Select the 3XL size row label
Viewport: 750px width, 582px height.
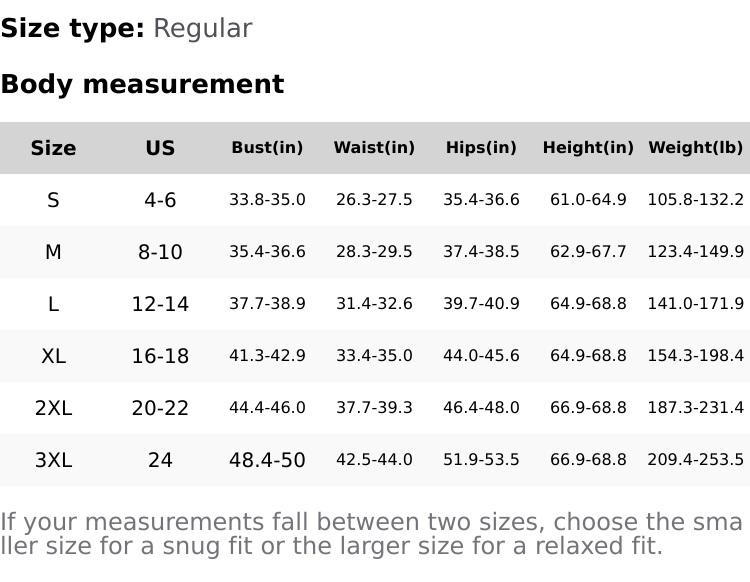[53, 460]
